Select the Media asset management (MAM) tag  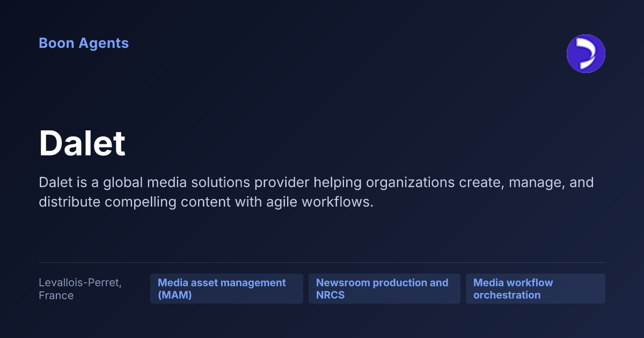click(226, 289)
